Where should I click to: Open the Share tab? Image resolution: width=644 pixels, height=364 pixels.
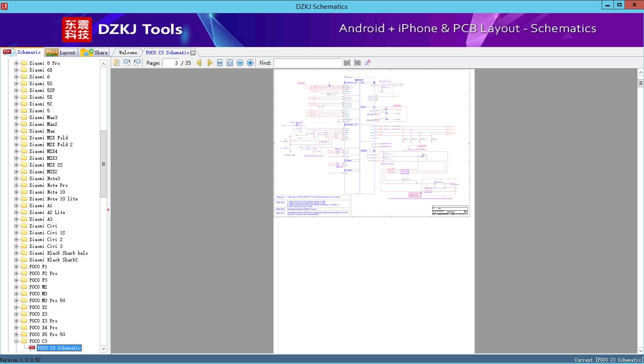point(95,53)
